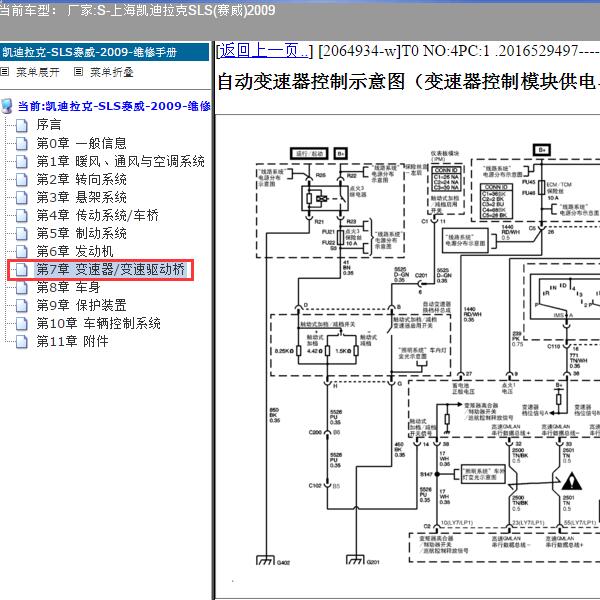Click the page icon next to 第6章
The width and height of the screenshot is (600, 600).
point(22,251)
